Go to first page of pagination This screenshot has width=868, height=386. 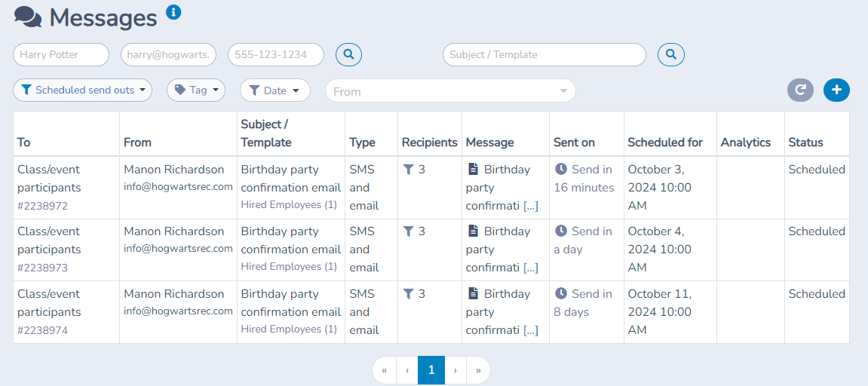[385, 370]
